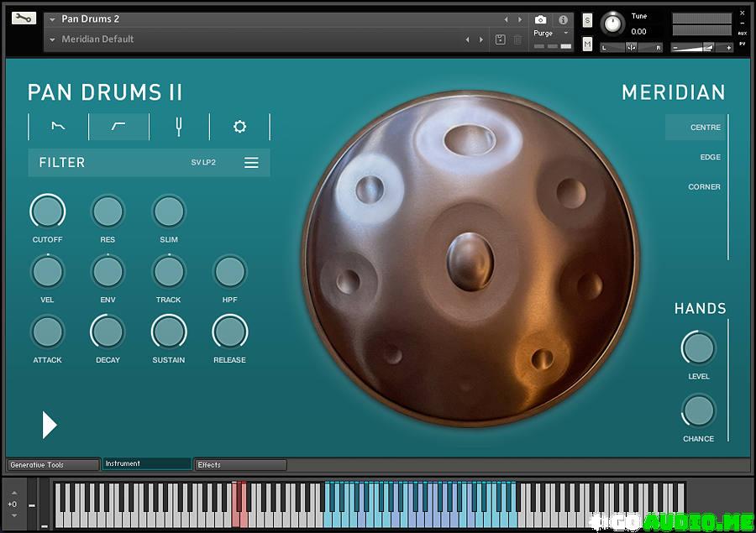The height and width of the screenshot is (533, 756).
Task: Go to previous instrument arrow
Action: (506, 20)
